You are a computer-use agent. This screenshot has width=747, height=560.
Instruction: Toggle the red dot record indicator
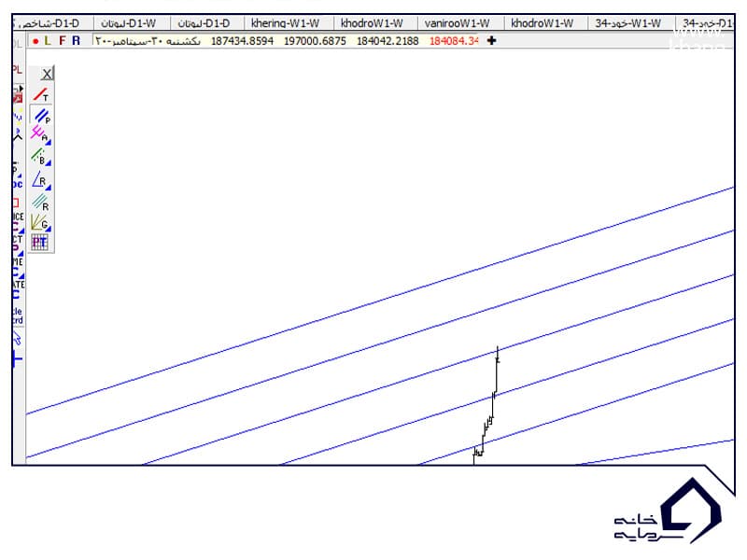[x=35, y=41]
